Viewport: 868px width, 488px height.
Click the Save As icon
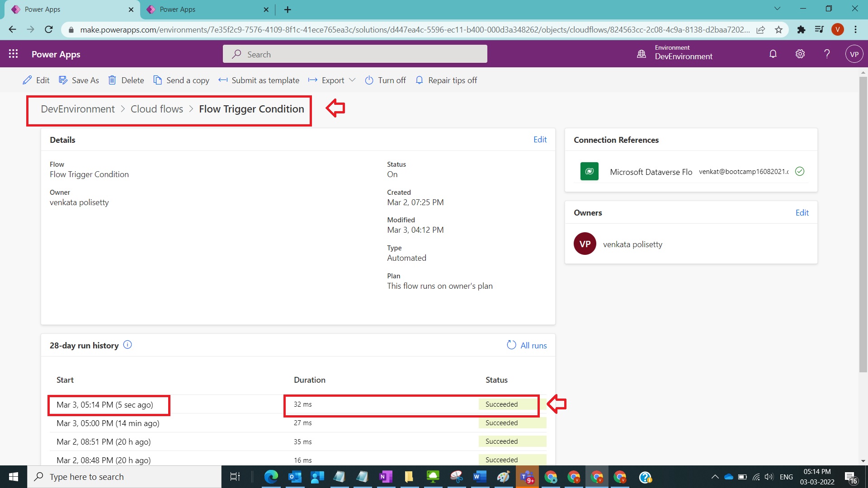click(x=63, y=80)
